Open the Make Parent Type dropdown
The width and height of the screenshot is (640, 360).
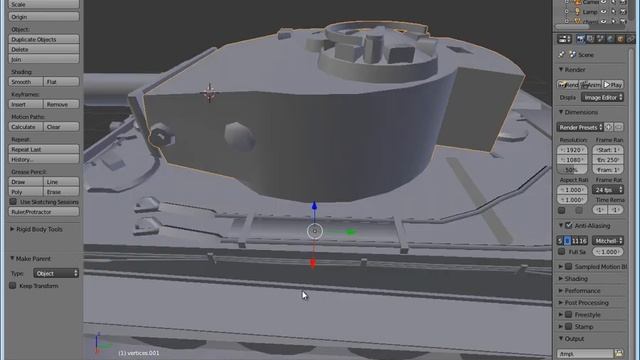(x=56, y=273)
